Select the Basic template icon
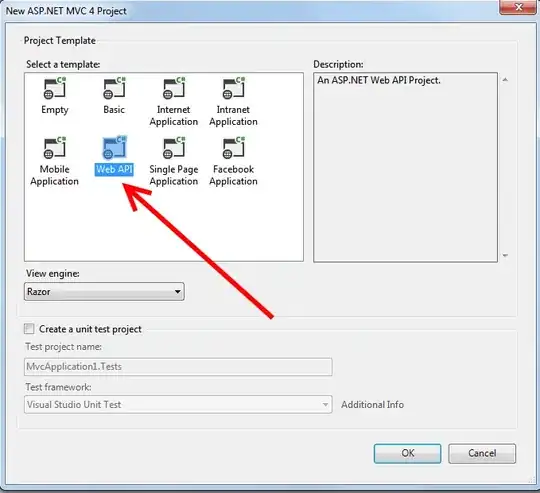Screen dimensions: 540x493 pyautogui.click(x=114, y=88)
